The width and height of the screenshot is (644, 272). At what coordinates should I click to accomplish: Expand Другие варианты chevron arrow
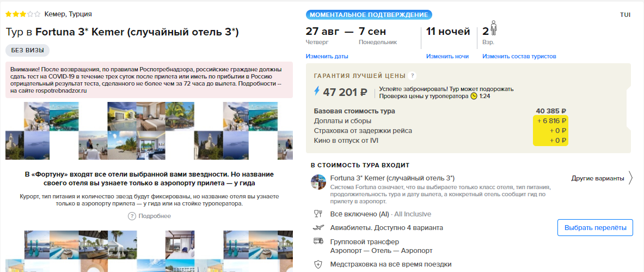[630, 179]
